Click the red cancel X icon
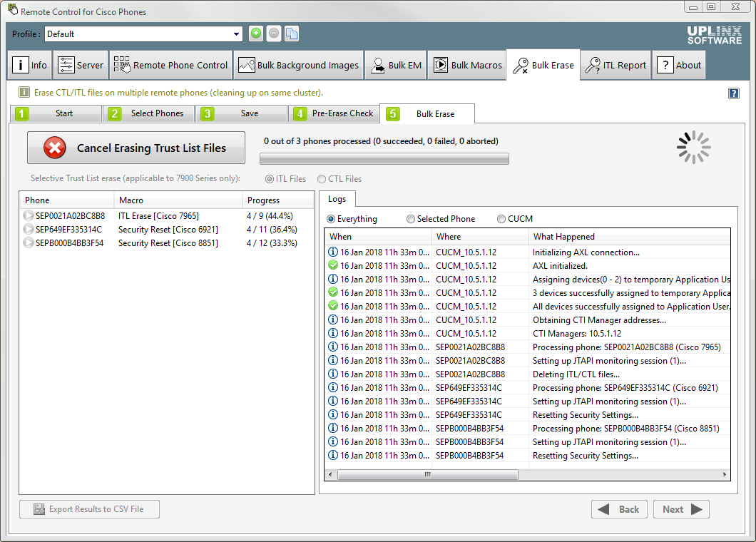Image resolution: width=756 pixels, height=542 pixels. pos(54,148)
